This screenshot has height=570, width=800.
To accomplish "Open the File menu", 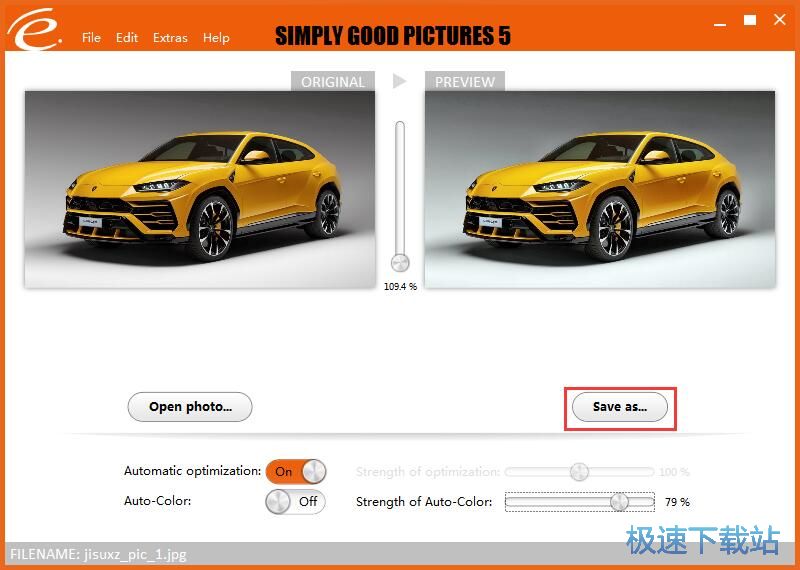I will pos(91,38).
